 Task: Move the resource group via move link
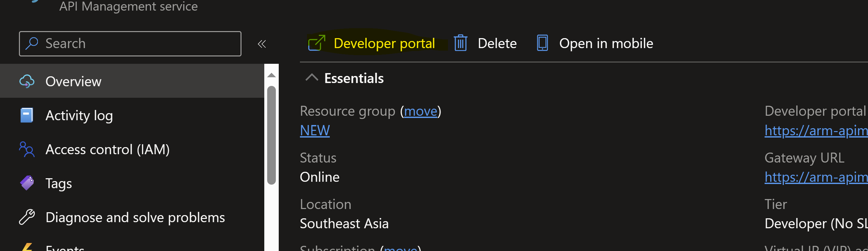(x=421, y=111)
